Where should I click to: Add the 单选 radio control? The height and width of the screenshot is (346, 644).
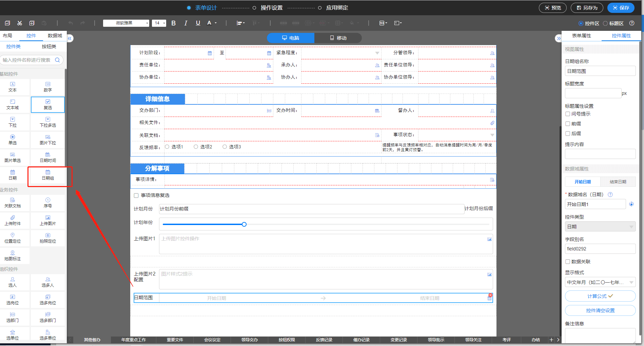tap(13, 140)
